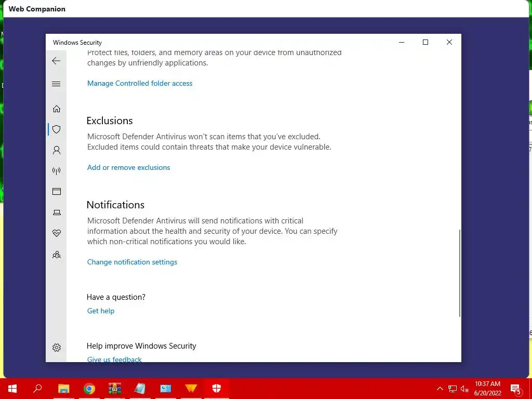The height and width of the screenshot is (399, 532).
Task: Open Settings gear in Windows Security sidebar
Action: [56, 348]
